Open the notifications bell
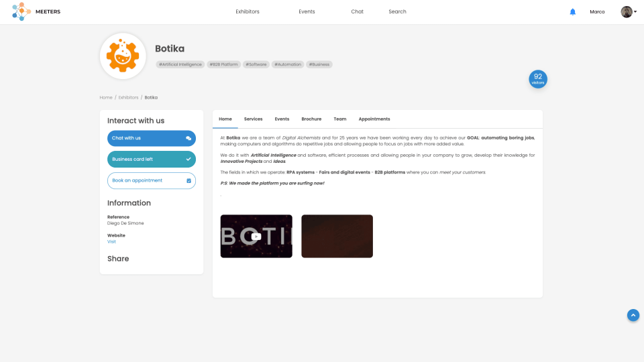The image size is (644, 362). coord(572,12)
